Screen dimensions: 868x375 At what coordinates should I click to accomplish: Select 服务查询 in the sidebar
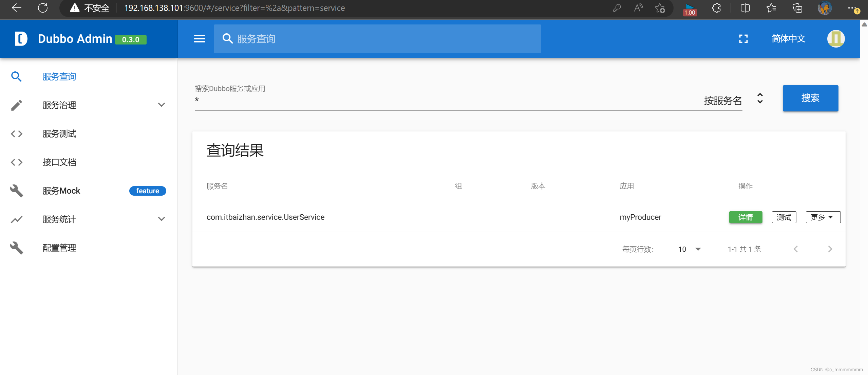[x=59, y=77]
